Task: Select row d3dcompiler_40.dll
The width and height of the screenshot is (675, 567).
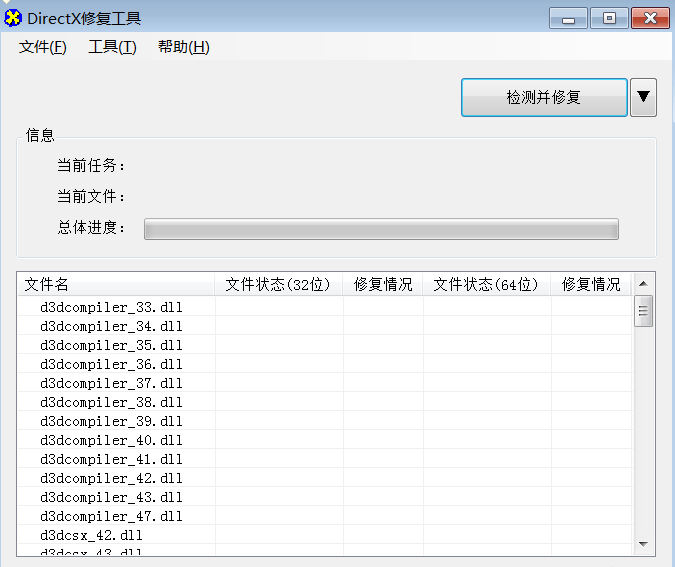Action: click(325, 440)
